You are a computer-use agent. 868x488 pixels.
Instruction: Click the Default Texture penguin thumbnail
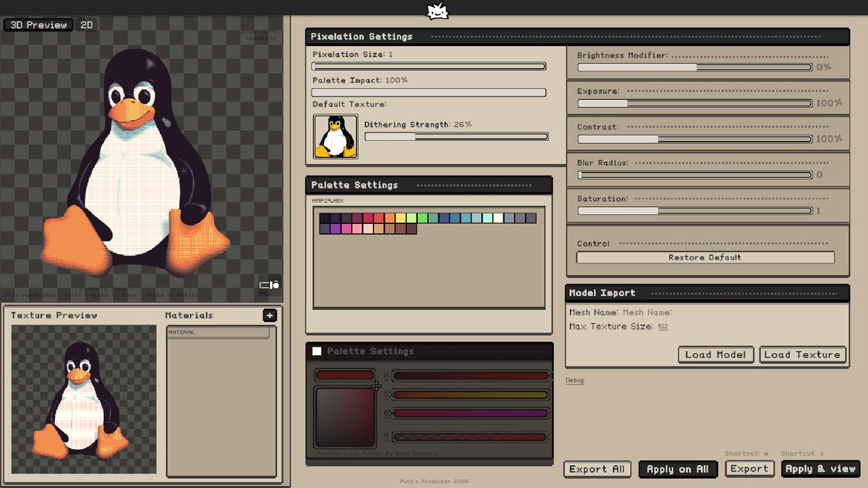[x=336, y=136]
